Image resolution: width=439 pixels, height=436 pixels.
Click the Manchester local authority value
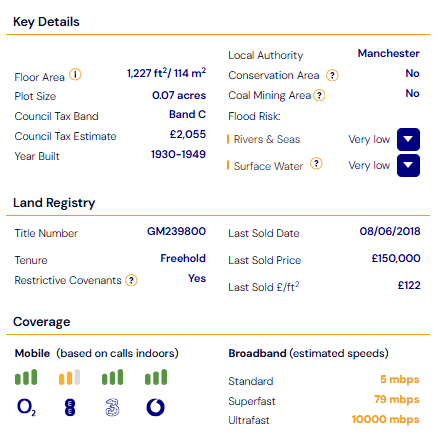point(389,53)
